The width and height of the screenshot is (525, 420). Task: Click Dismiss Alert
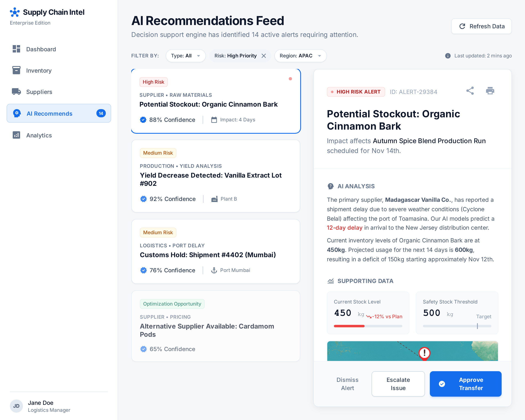point(347,384)
